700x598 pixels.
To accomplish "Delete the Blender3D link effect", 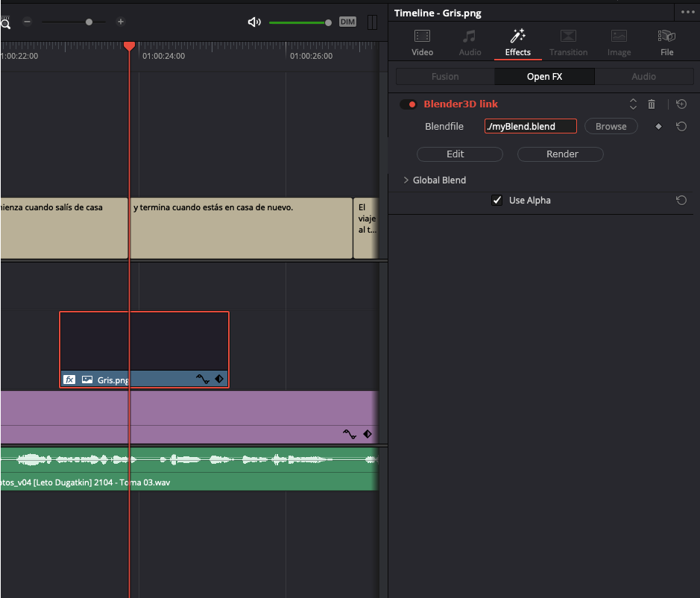I will coord(652,104).
